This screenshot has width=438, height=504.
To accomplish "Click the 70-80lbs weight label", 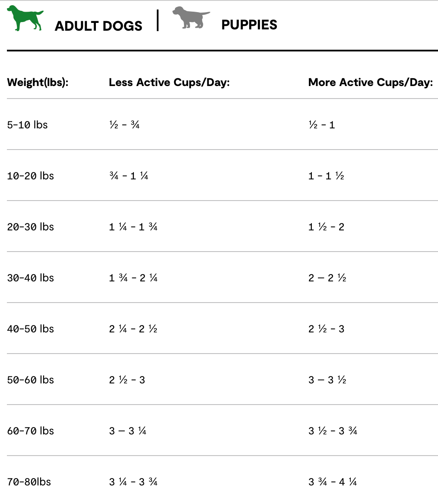I will tap(29, 482).
